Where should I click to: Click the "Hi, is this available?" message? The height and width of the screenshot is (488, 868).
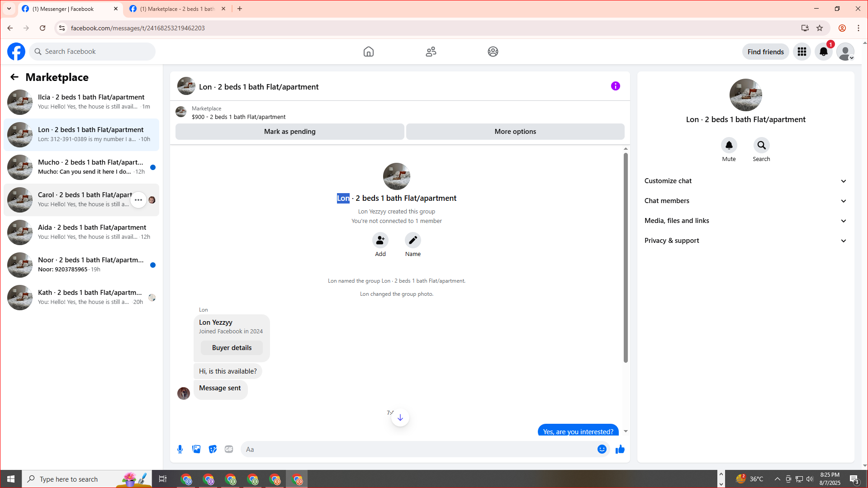click(228, 371)
